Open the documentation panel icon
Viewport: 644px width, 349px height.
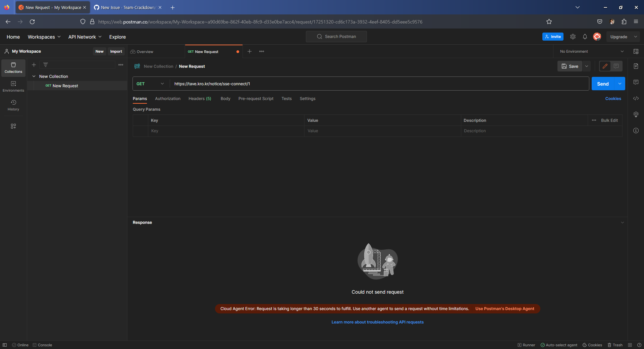pyautogui.click(x=636, y=66)
